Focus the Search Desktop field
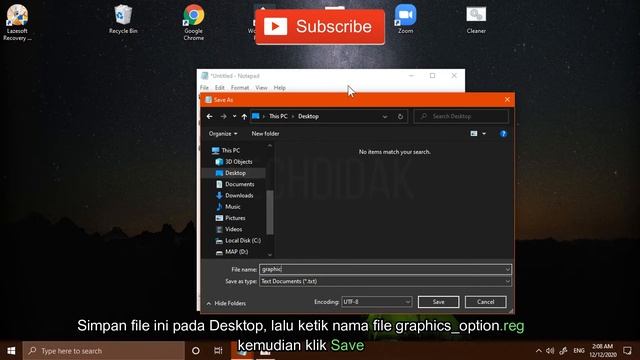The width and height of the screenshot is (640, 360). pyautogui.click(x=461, y=116)
